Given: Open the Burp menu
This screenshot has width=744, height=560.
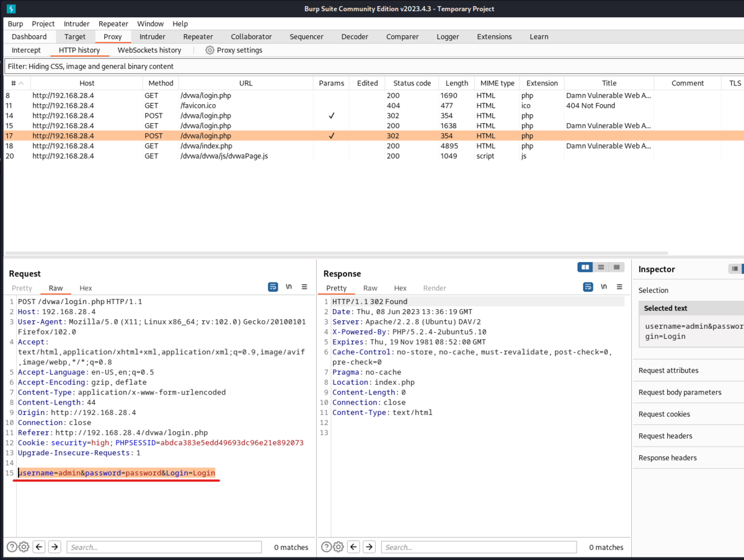Looking at the screenshot, I should 15,24.
